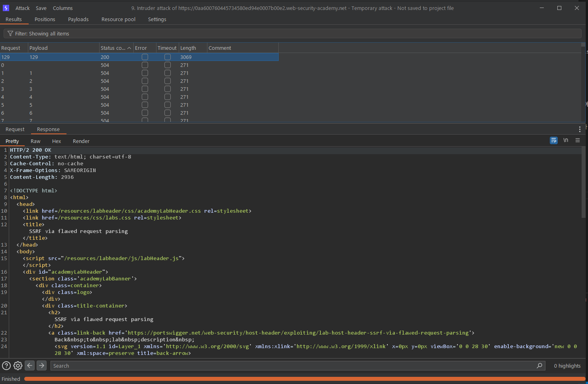Tick the Timeout checkbox for request 129
The height and width of the screenshot is (384, 588).
point(168,57)
